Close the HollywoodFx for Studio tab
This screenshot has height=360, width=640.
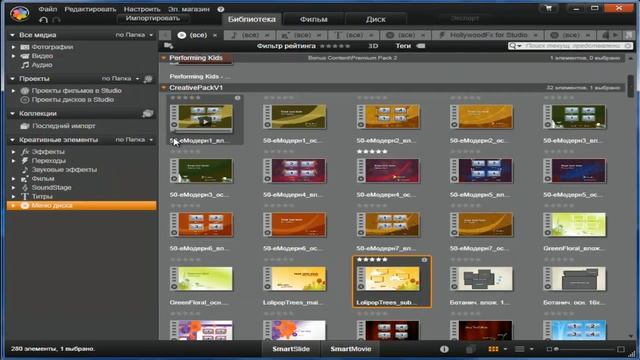point(535,35)
